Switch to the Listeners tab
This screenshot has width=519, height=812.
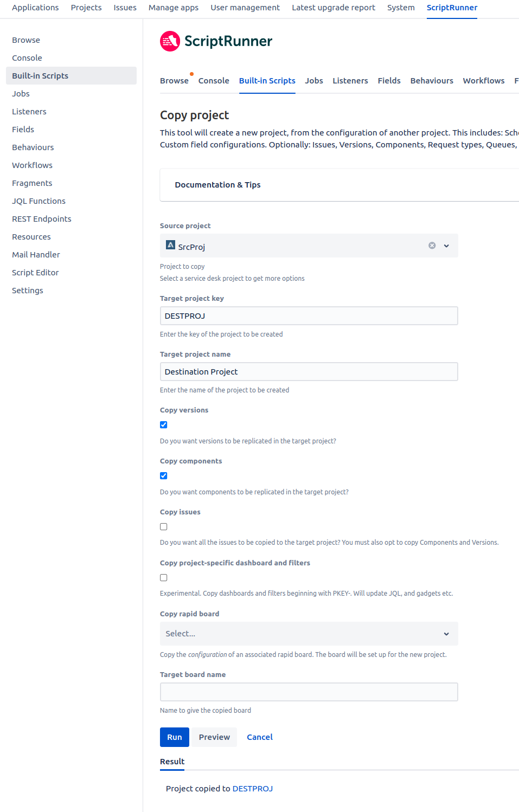click(x=350, y=81)
